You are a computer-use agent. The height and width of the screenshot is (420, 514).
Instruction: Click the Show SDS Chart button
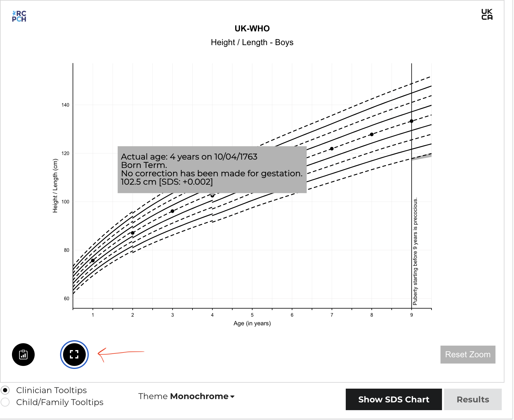click(394, 399)
